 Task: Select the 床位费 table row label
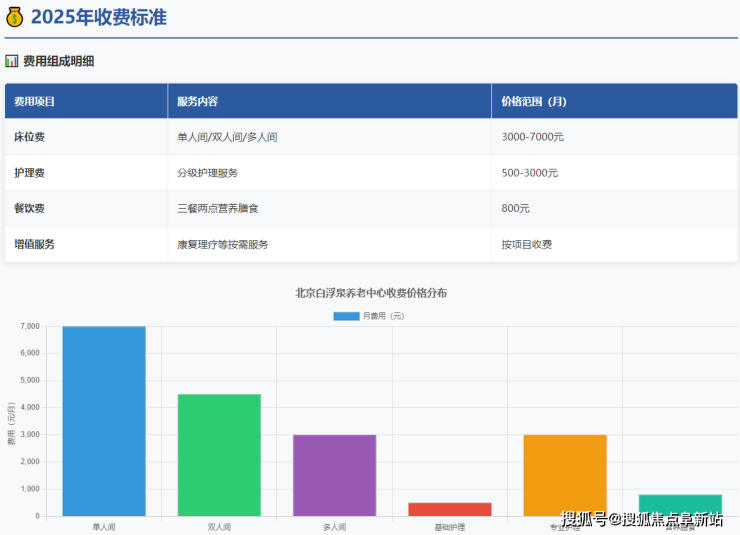pos(29,137)
